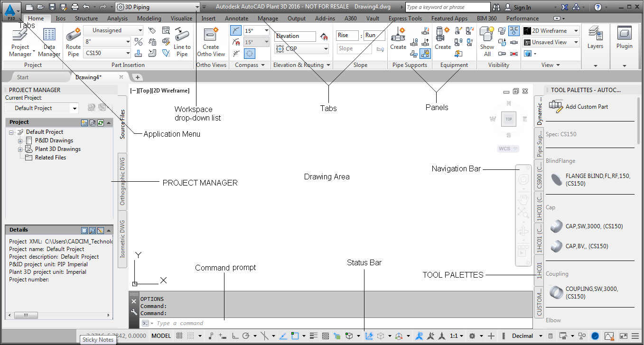Select the Orthographic DWG side tab
The height and width of the screenshot is (345, 644).
point(122,181)
